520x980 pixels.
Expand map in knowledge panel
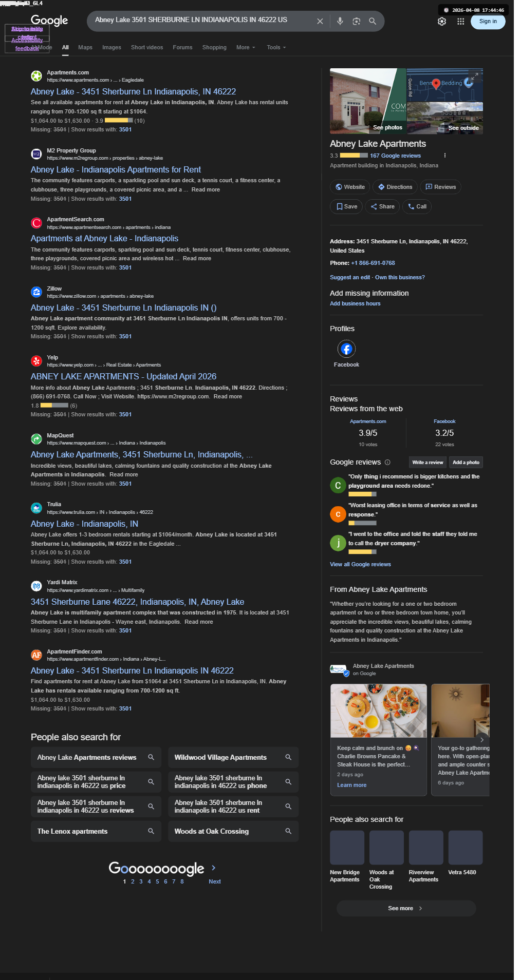pos(474,76)
